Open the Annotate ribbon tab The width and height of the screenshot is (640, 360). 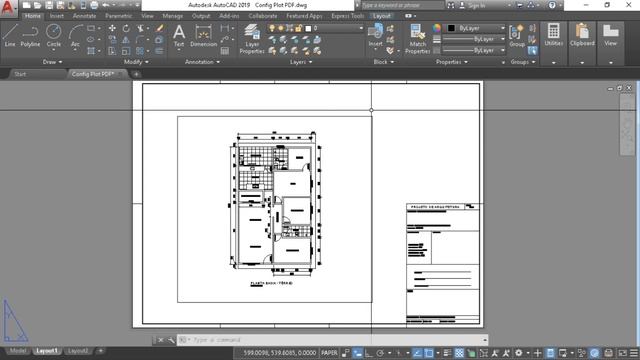pos(84,16)
